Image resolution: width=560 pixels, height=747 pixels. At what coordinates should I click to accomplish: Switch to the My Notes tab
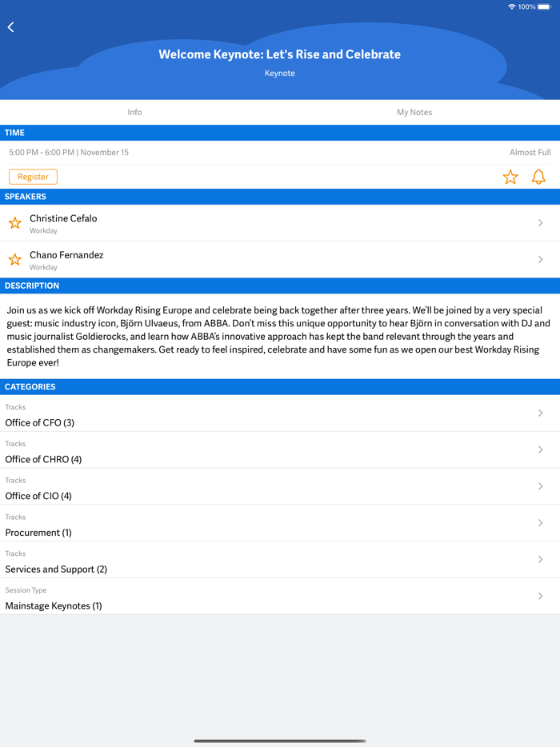(414, 112)
